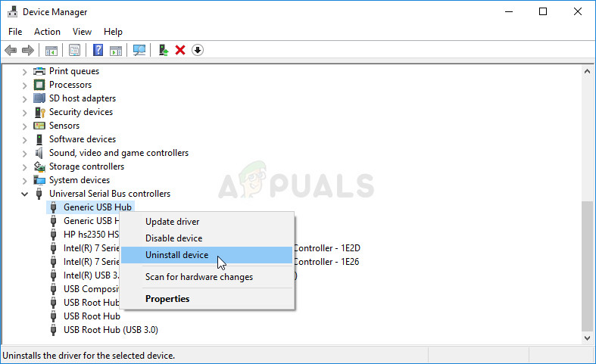Expand the Processors node
The image size is (596, 364).
click(x=25, y=85)
